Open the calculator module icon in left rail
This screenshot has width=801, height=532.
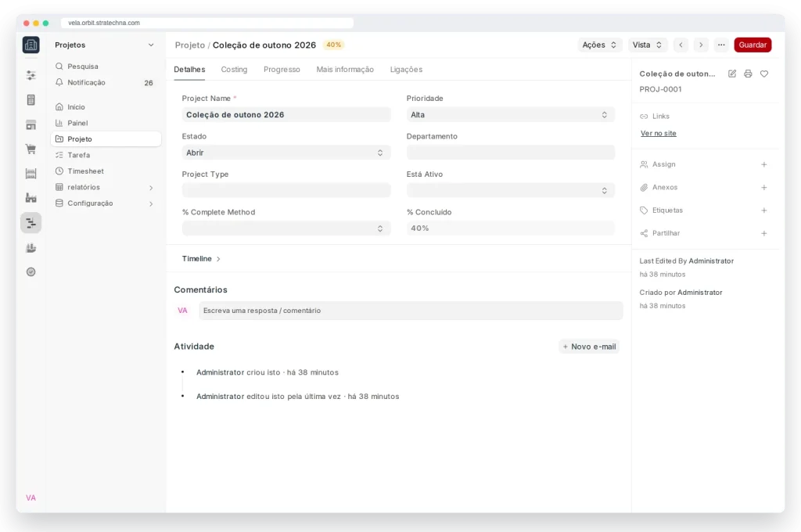coord(31,99)
